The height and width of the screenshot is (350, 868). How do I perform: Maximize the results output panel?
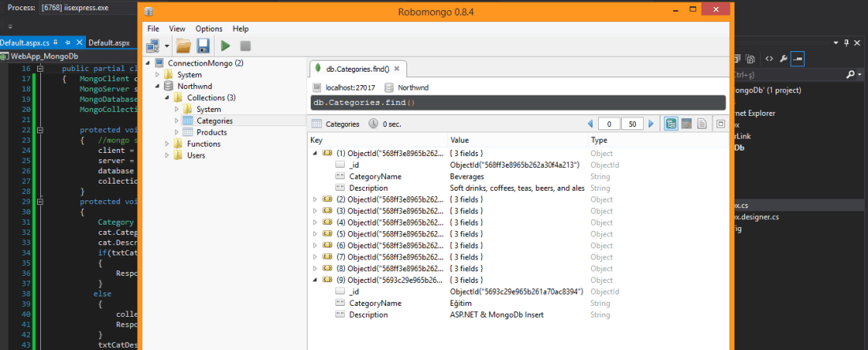(x=720, y=124)
